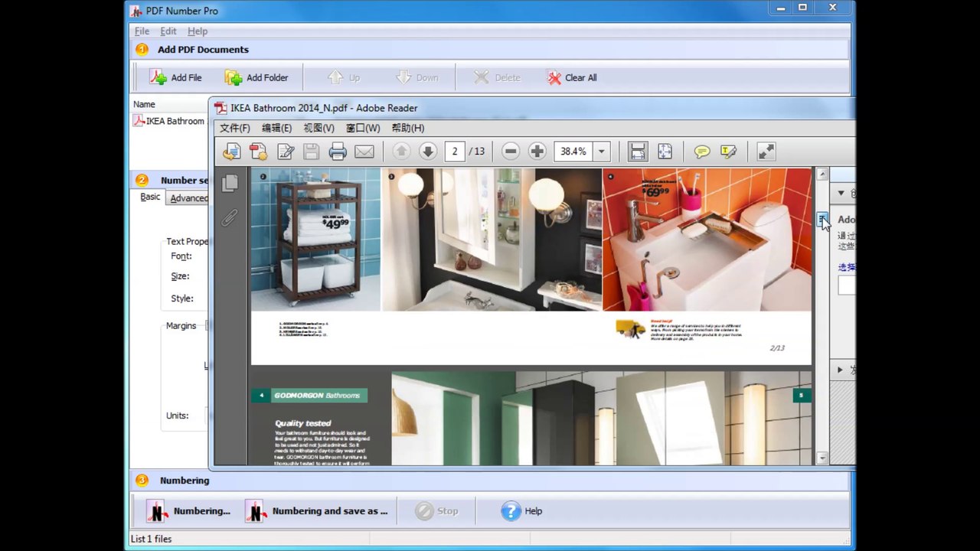Select the highlight text tool in Adobe Reader

[728, 152]
